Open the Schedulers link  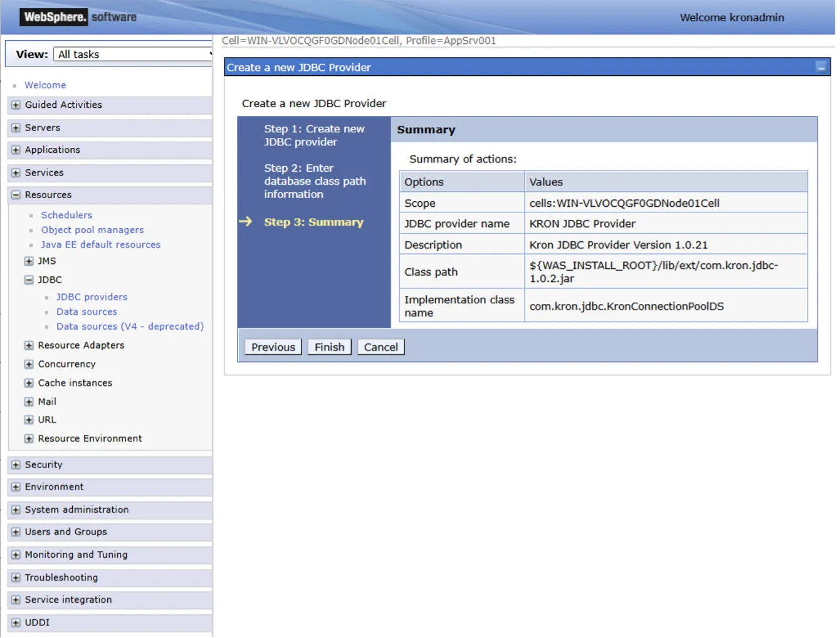coord(66,215)
